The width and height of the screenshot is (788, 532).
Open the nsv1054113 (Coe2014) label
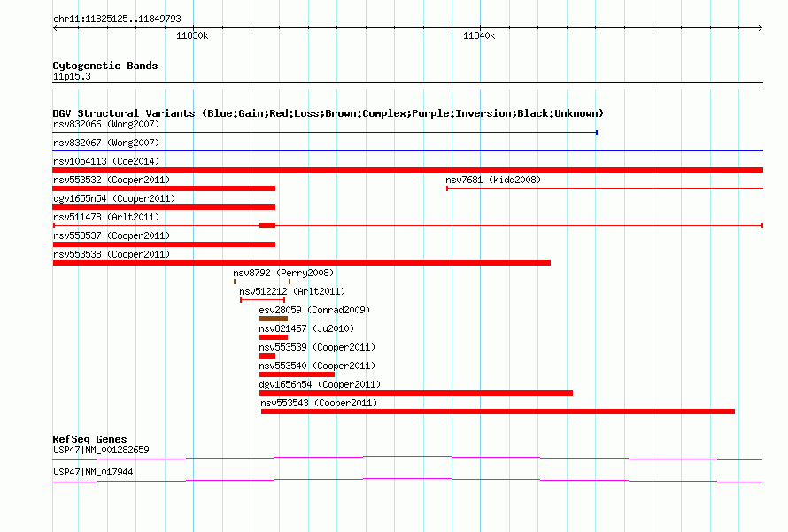coord(106,161)
